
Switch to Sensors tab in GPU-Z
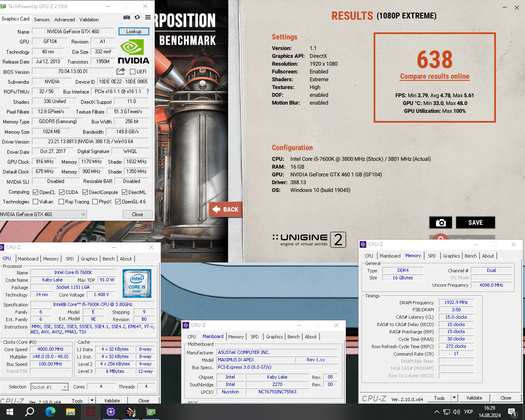(x=42, y=19)
